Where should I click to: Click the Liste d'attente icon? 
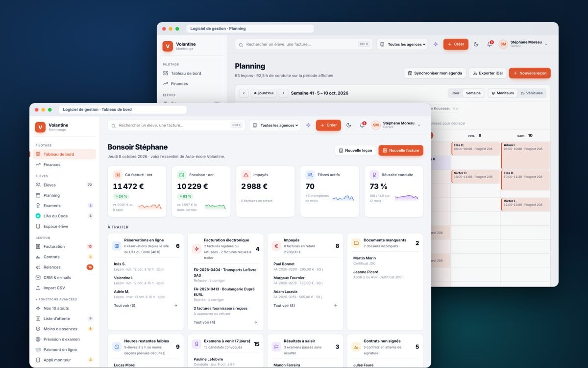tap(38, 318)
